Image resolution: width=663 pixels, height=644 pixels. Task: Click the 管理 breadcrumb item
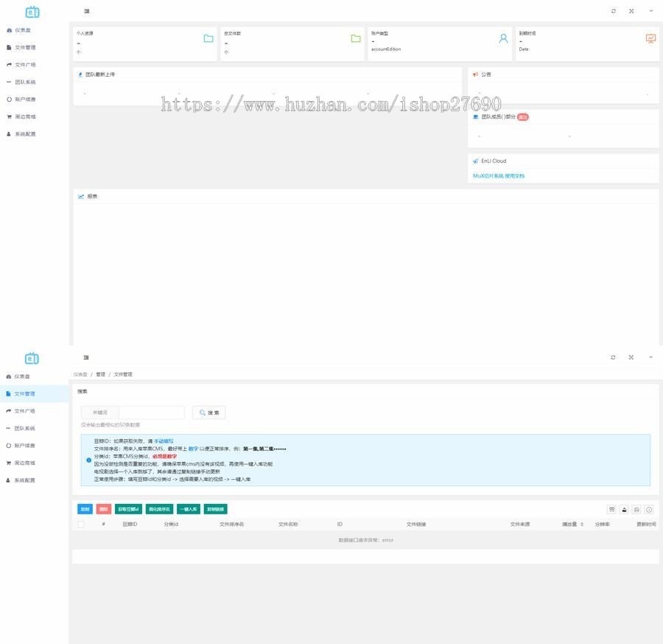100,374
